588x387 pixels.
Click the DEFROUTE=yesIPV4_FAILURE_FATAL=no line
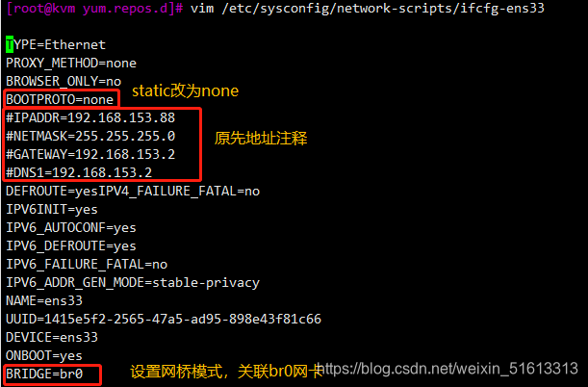pos(133,192)
